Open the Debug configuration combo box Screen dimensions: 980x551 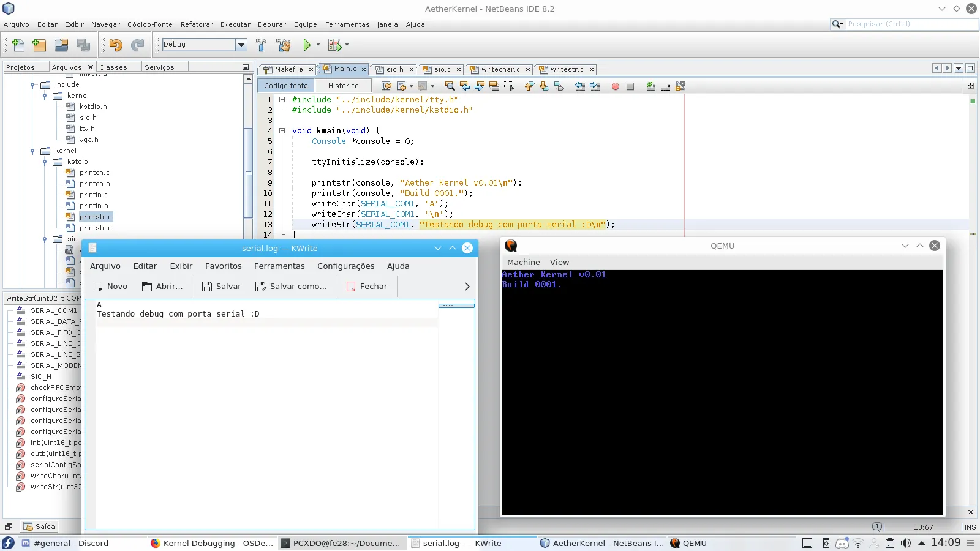pos(241,45)
